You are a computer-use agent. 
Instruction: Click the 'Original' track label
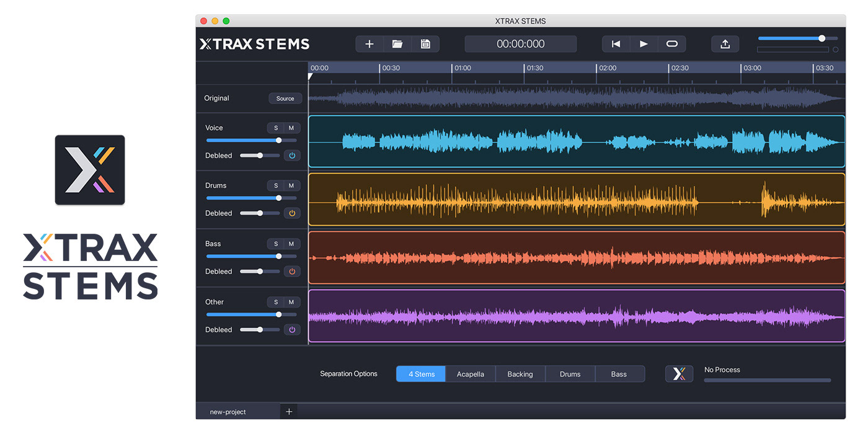click(216, 99)
